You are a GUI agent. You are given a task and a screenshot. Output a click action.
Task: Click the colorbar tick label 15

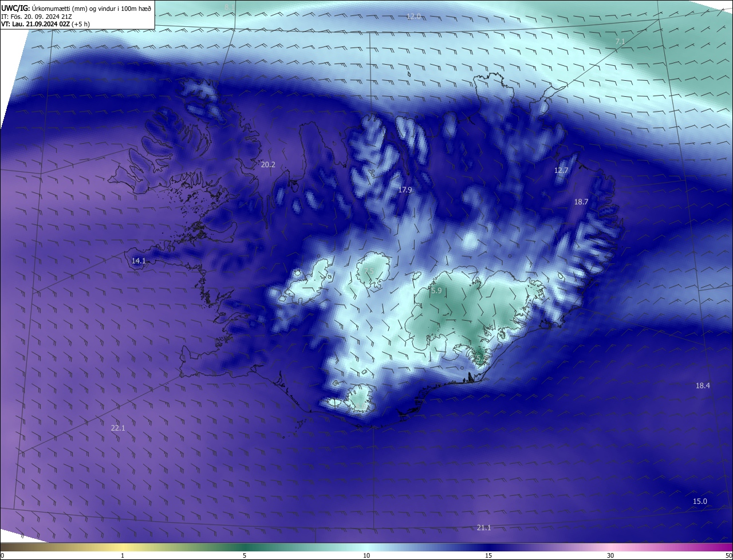click(x=488, y=555)
